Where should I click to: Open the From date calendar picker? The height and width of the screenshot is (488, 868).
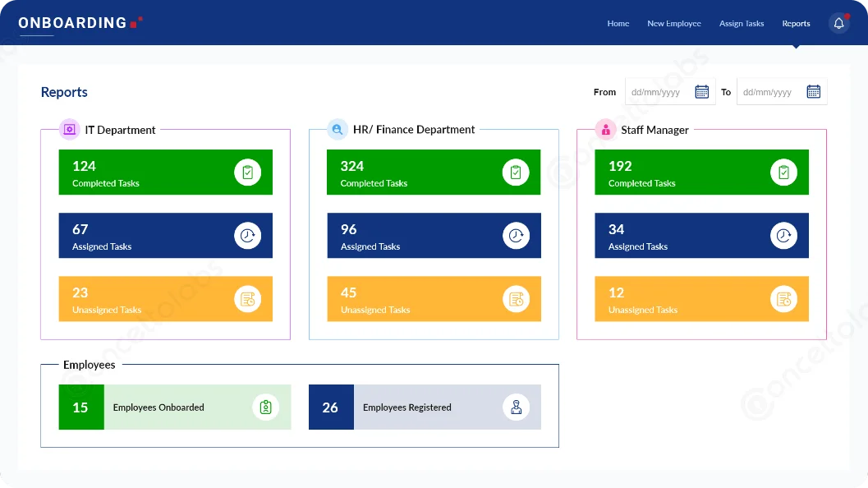[701, 92]
